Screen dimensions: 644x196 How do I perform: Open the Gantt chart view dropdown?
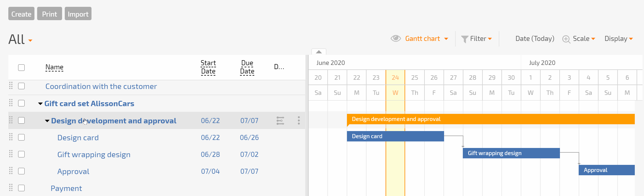pos(427,39)
